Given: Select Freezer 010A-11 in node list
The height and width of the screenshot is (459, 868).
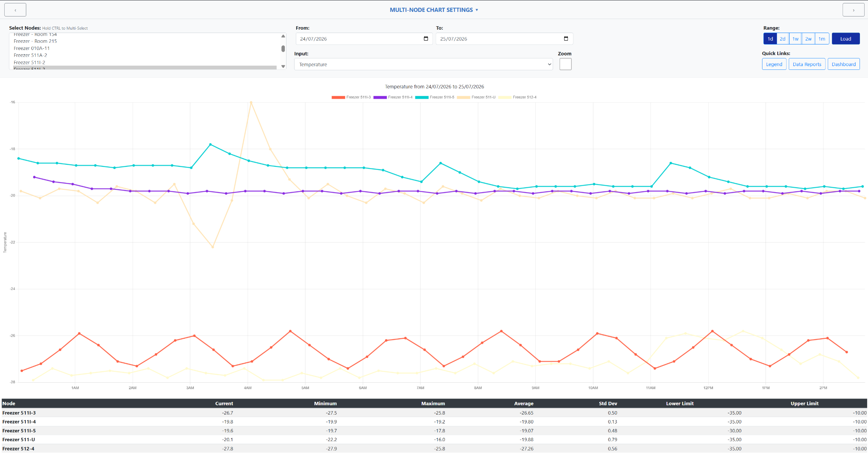Looking at the screenshot, I should 31,48.
